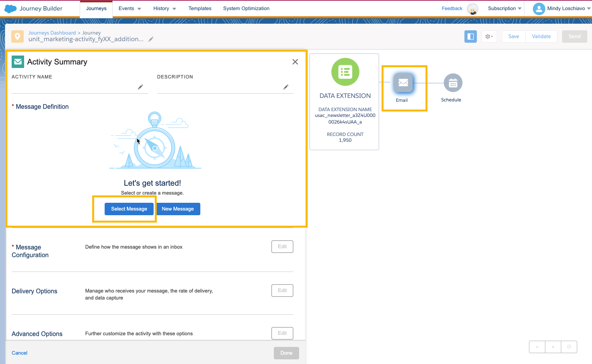
Task: Open the System Optimization tab
Action: pyautogui.click(x=246, y=9)
